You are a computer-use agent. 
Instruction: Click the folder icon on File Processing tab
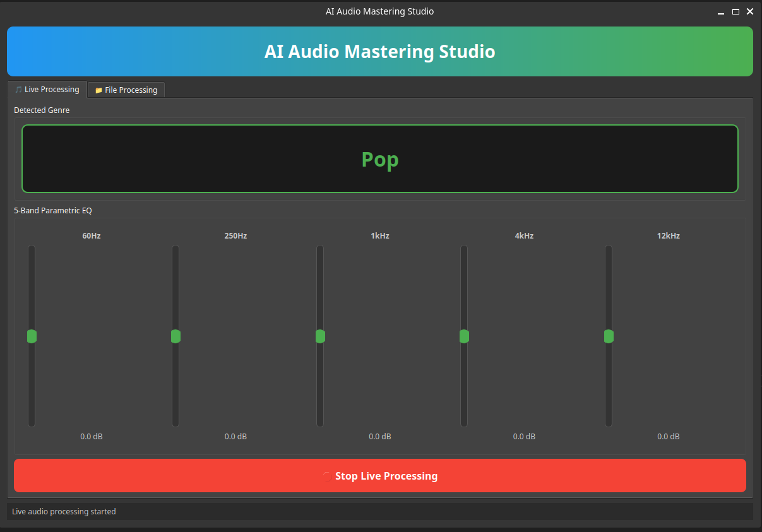pos(98,90)
